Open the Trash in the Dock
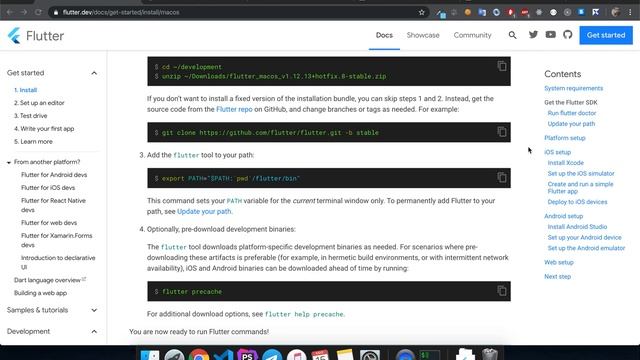The height and width of the screenshot is (360, 640). (489, 354)
